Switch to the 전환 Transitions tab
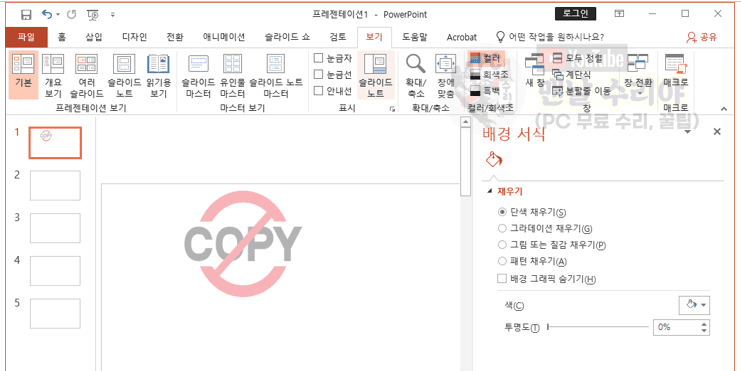The width and height of the screenshot is (741, 371). [x=175, y=37]
